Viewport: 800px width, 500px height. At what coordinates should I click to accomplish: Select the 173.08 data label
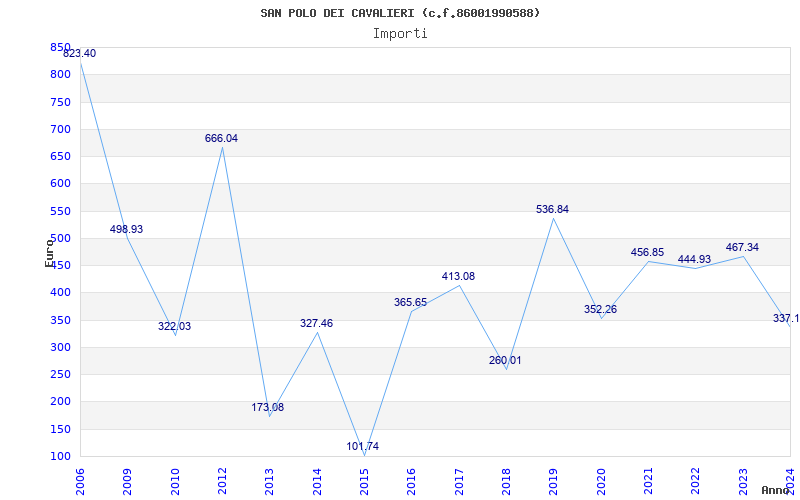pos(267,408)
